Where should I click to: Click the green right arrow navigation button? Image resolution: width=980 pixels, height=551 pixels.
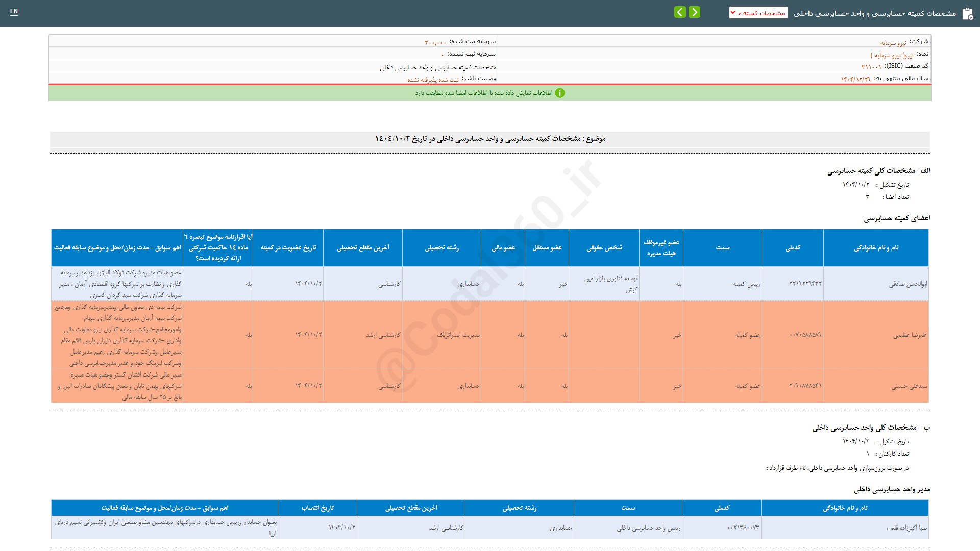click(694, 12)
